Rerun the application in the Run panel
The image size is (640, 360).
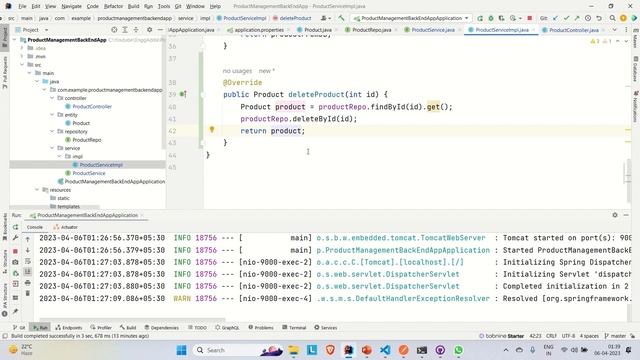point(16,227)
